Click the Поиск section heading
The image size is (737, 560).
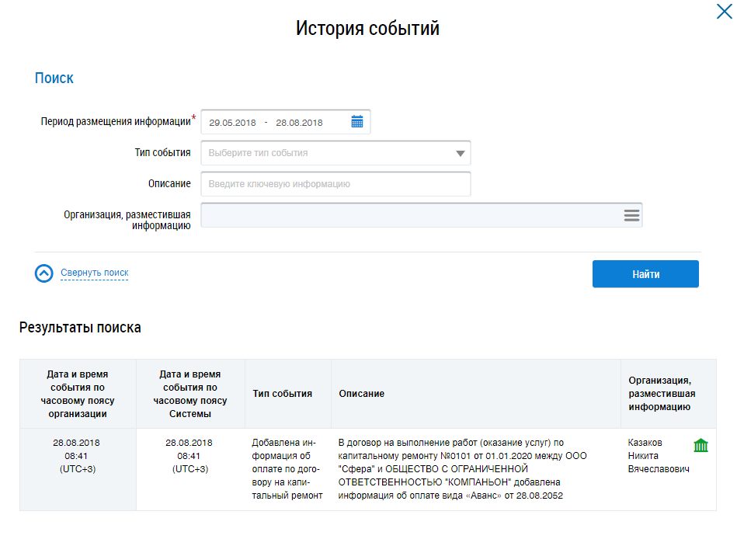(x=54, y=78)
